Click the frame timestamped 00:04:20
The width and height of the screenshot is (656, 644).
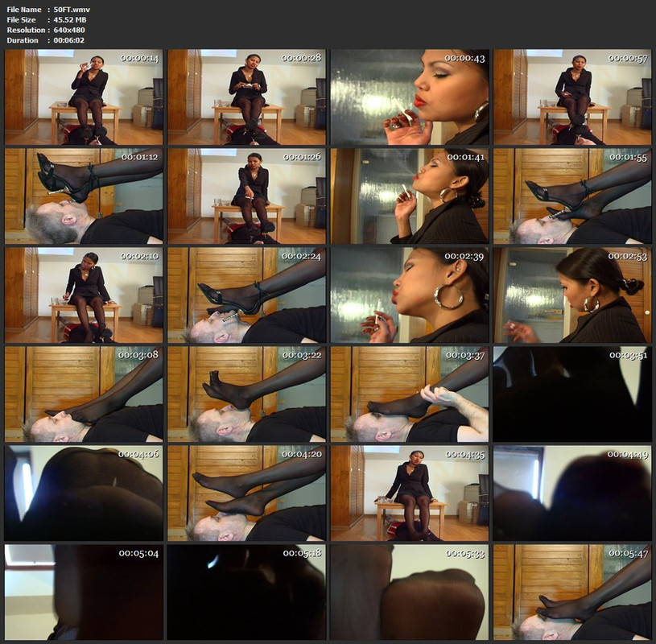click(x=246, y=493)
